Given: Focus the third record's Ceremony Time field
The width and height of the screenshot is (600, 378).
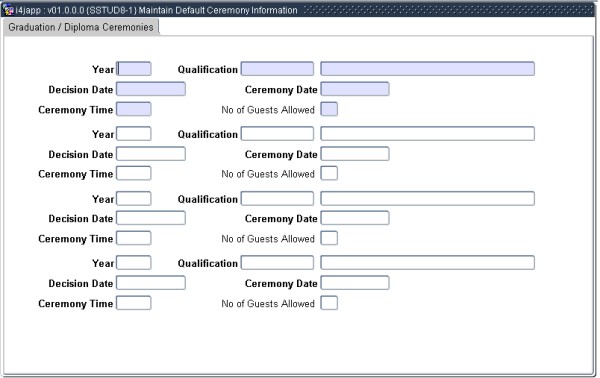Looking at the screenshot, I should 134,238.
